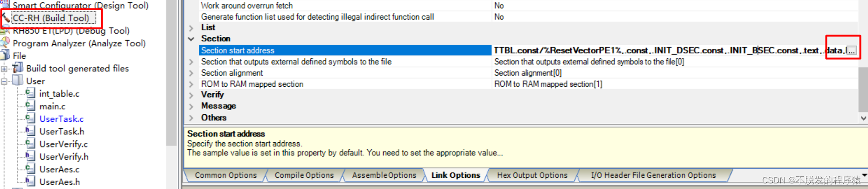This screenshot has width=868, height=189.
Task: Collapse the Section property group
Action: pos(191,39)
